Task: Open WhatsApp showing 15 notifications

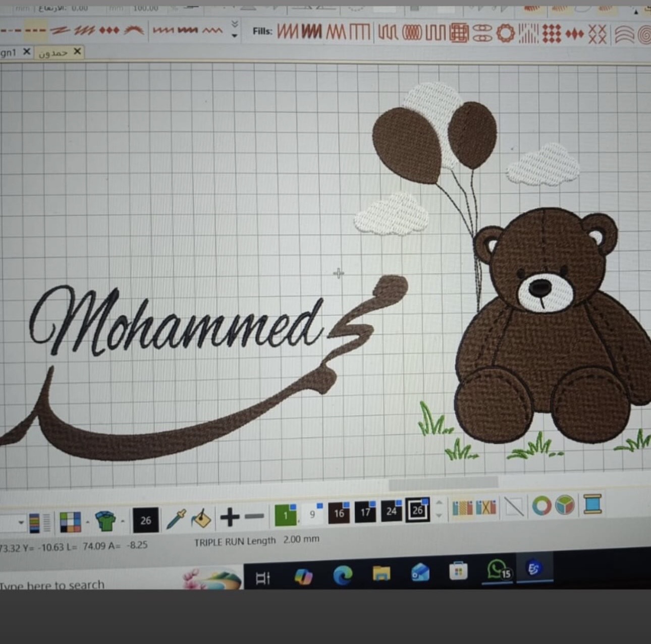Action: [498, 570]
